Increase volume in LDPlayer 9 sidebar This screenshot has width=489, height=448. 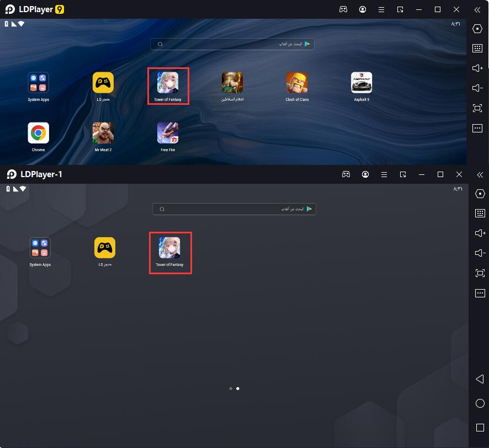(477, 68)
